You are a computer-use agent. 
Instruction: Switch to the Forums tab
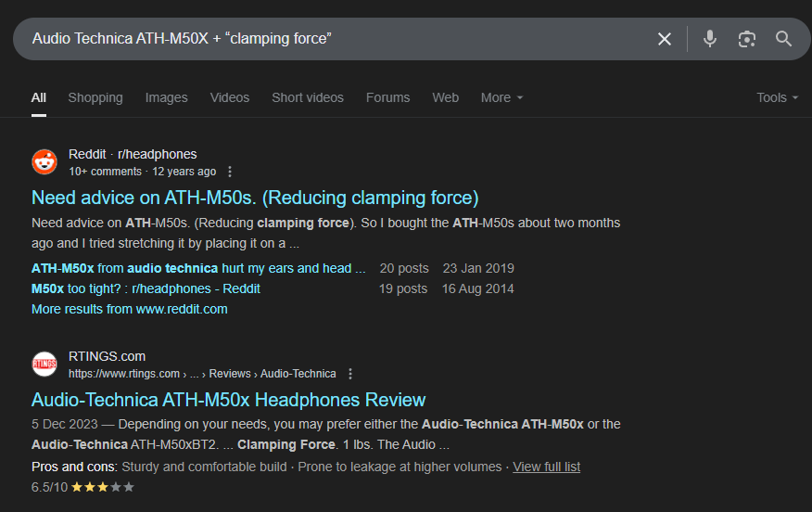pos(387,97)
